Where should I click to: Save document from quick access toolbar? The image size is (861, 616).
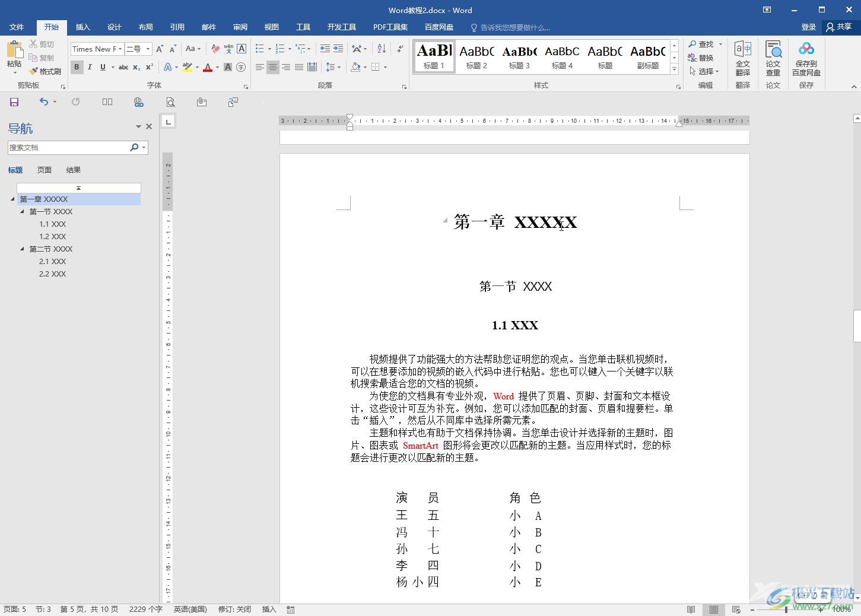[x=14, y=102]
